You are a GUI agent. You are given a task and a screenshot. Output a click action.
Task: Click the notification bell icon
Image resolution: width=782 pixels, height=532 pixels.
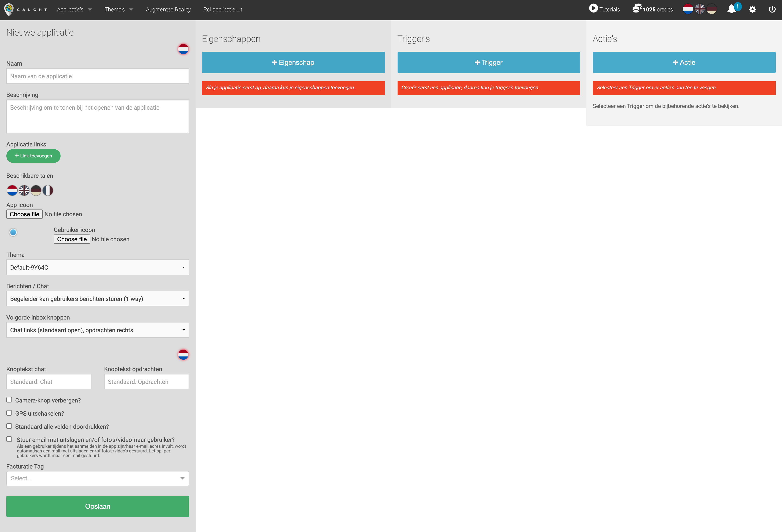click(x=731, y=9)
